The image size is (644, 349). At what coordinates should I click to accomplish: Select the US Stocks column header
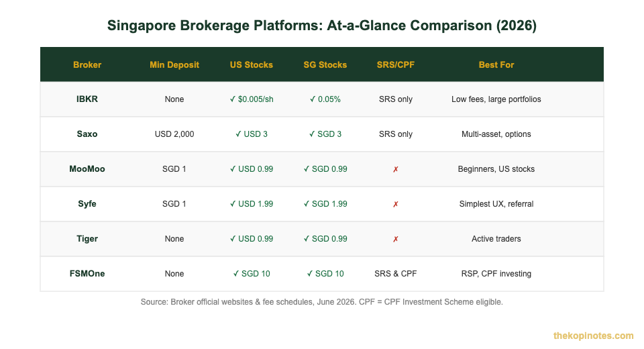[252, 64]
